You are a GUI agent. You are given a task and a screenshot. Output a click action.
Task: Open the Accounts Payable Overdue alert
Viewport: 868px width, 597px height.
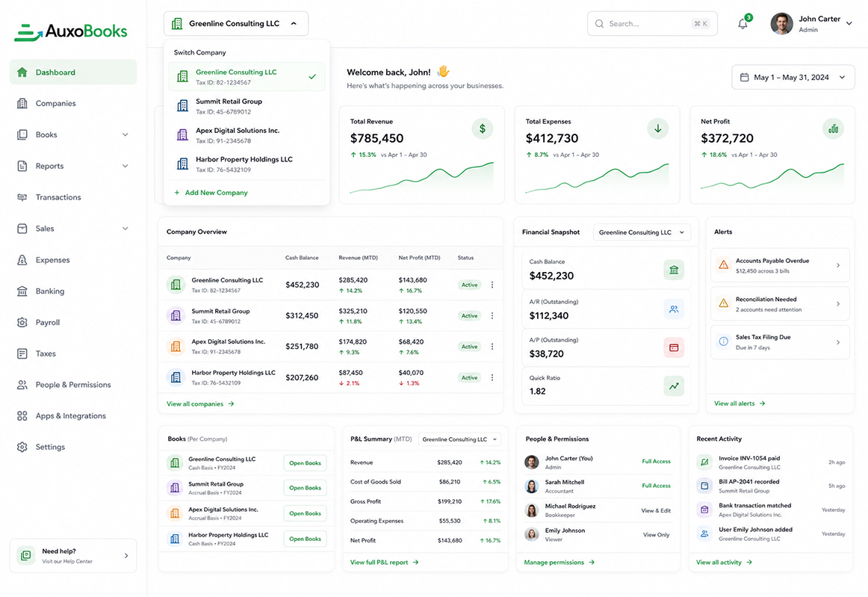(779, 265)
